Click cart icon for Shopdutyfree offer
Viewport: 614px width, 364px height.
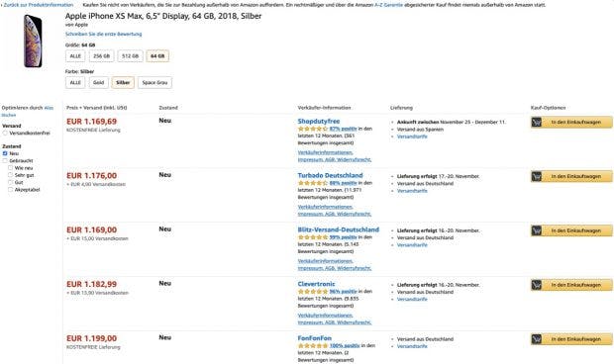pos(537,122)
